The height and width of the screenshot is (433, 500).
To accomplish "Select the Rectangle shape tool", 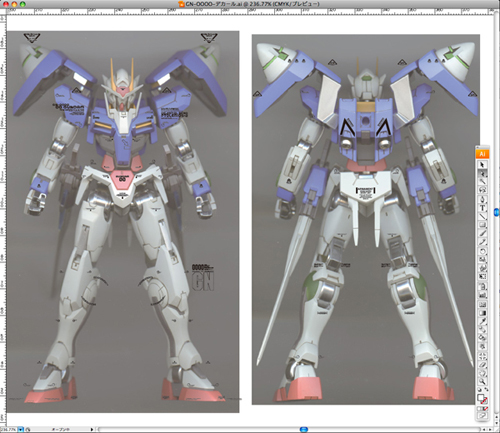I will 482,225.
